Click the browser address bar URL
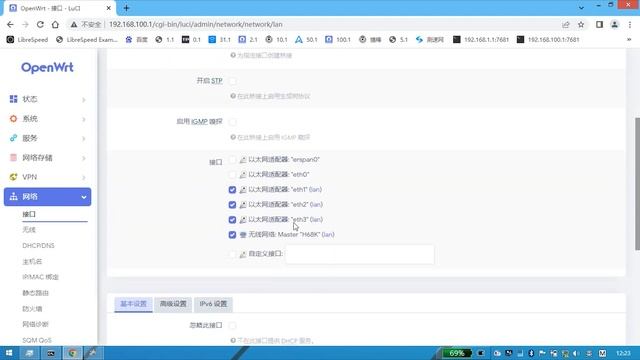The width and height of the screenshot is (640, 360). (x=196, y=24)
